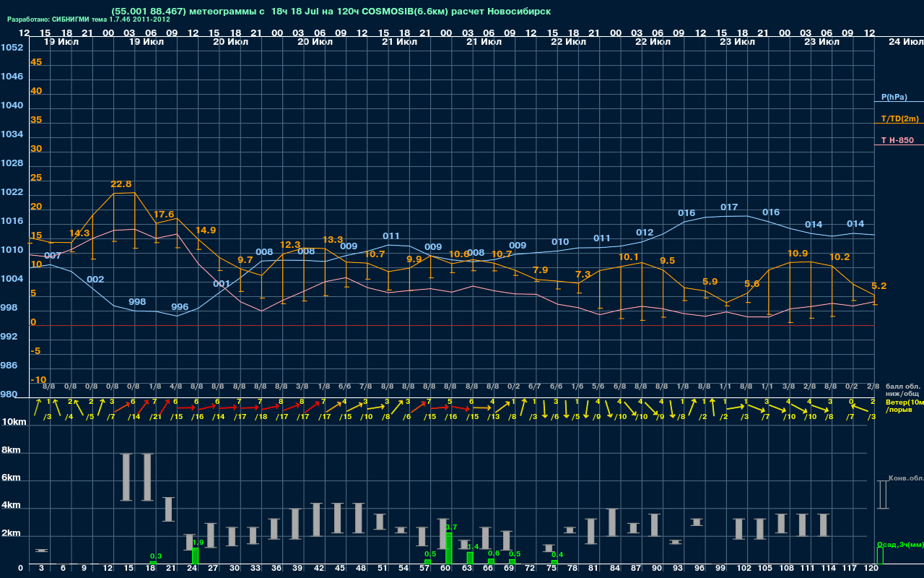Viewport: 924px width, 578px height.
Task: Click the 17.6 temperature value
Action: (164, 215)
